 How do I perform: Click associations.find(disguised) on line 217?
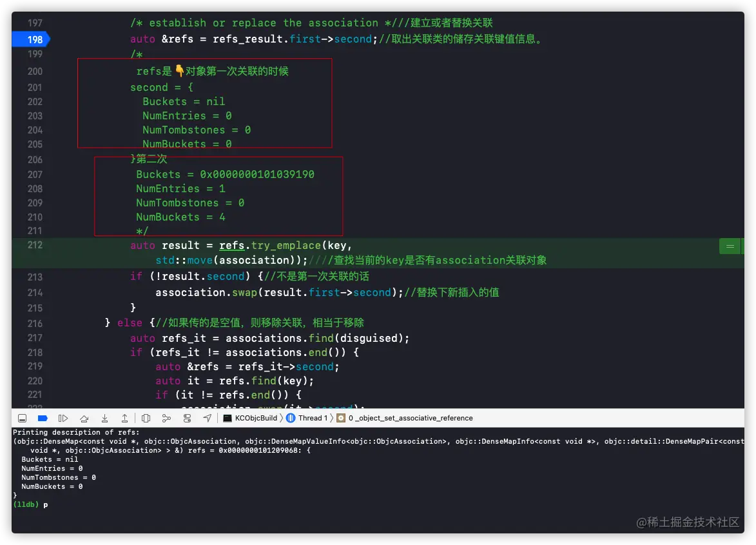[315, 338]
